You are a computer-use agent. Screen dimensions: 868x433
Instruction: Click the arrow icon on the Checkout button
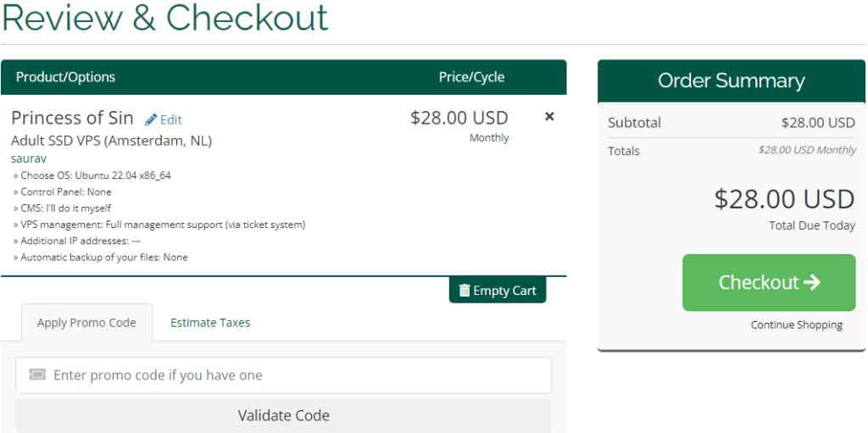(x=812, y=282)
